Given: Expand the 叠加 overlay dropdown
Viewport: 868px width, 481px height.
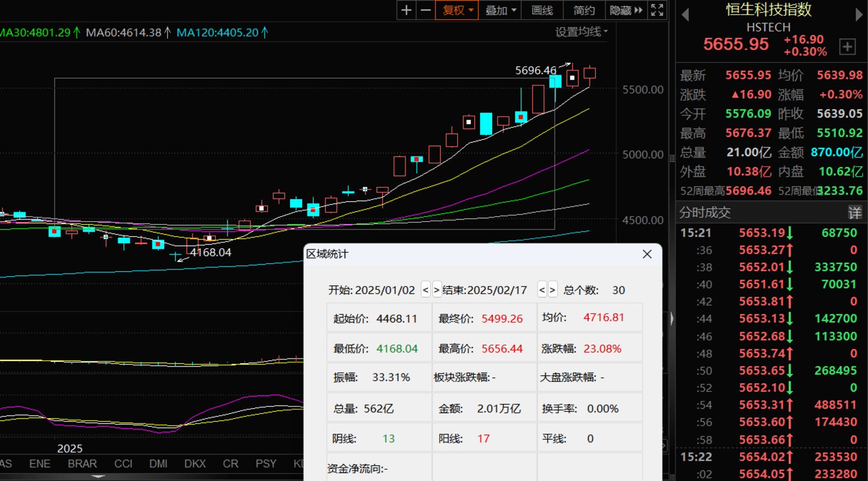Looking at the screenshot, I should pos(501,10).
